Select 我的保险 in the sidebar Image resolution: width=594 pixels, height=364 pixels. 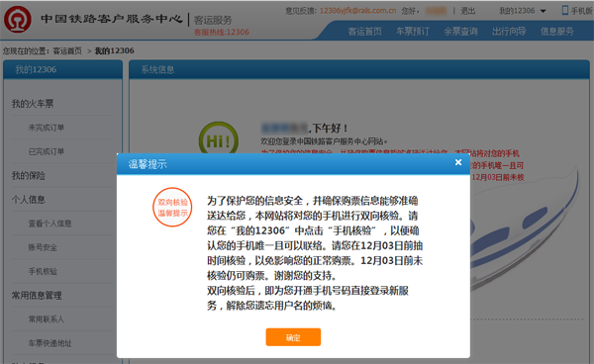(29, 175)
